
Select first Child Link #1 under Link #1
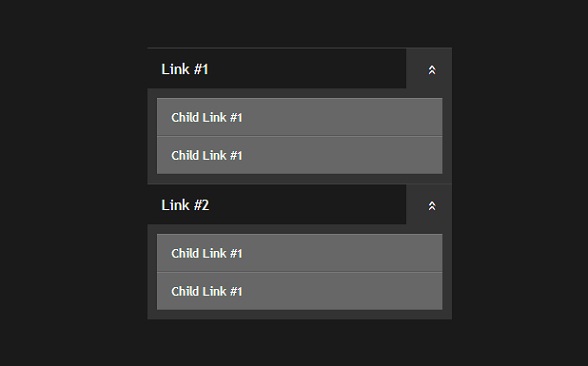point(300,117)
